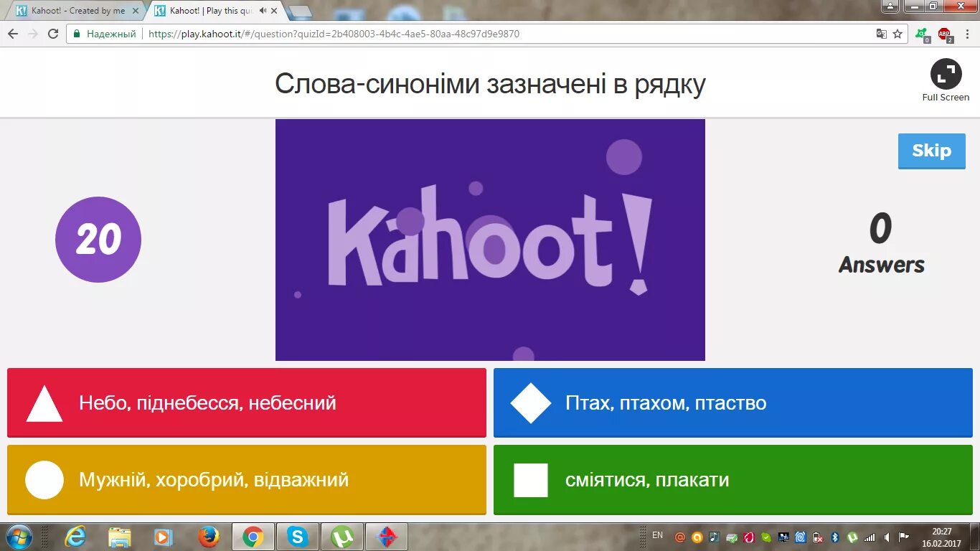
Task: Open the red leaf tray icon
Action: 749,537
